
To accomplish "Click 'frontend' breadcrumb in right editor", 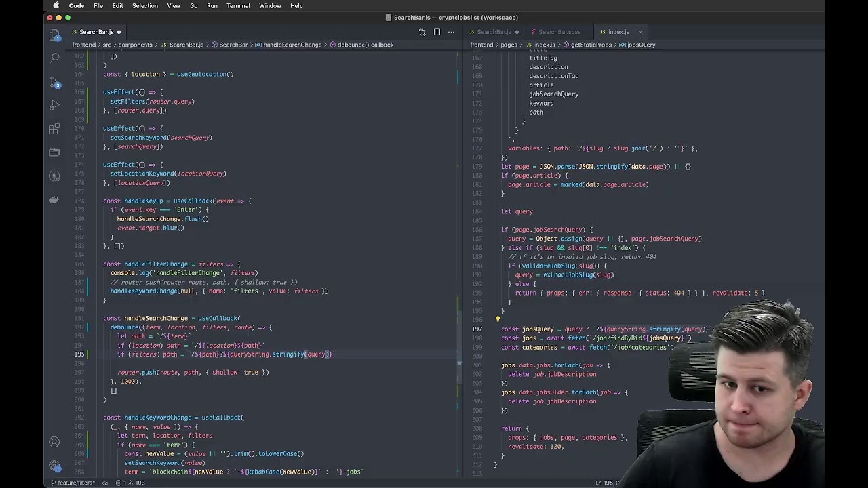I will (482, 45).
